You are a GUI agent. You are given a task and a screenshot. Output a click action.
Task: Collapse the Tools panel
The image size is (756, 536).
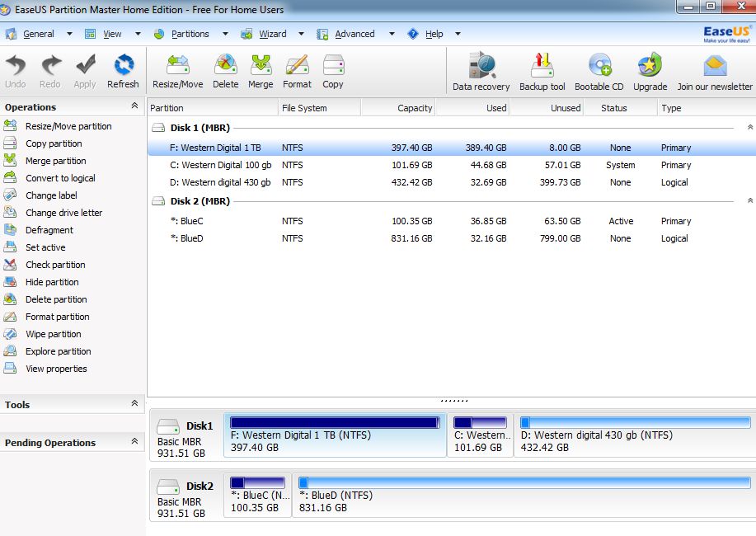(134, 403)
